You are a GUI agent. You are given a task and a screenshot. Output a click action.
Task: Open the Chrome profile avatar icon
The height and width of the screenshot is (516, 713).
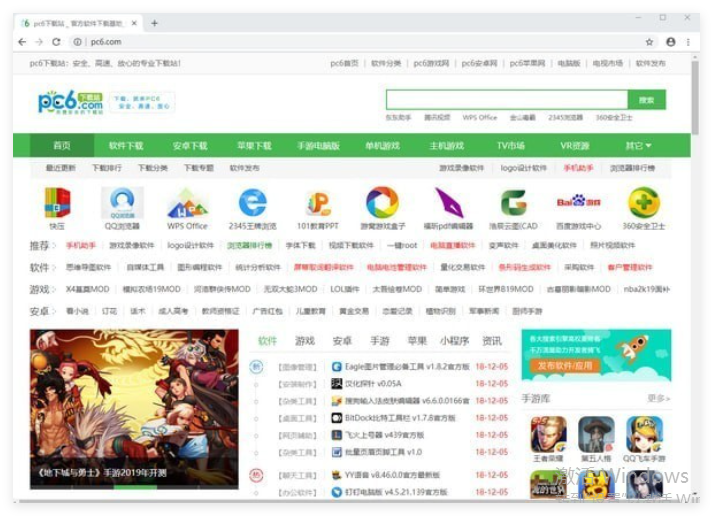coord(671,42)
